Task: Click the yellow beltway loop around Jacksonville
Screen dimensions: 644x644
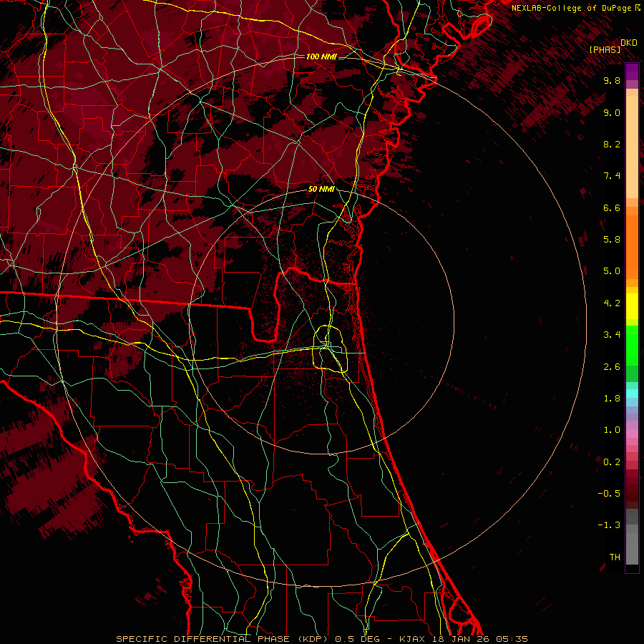Action: (x=330, y=348)
